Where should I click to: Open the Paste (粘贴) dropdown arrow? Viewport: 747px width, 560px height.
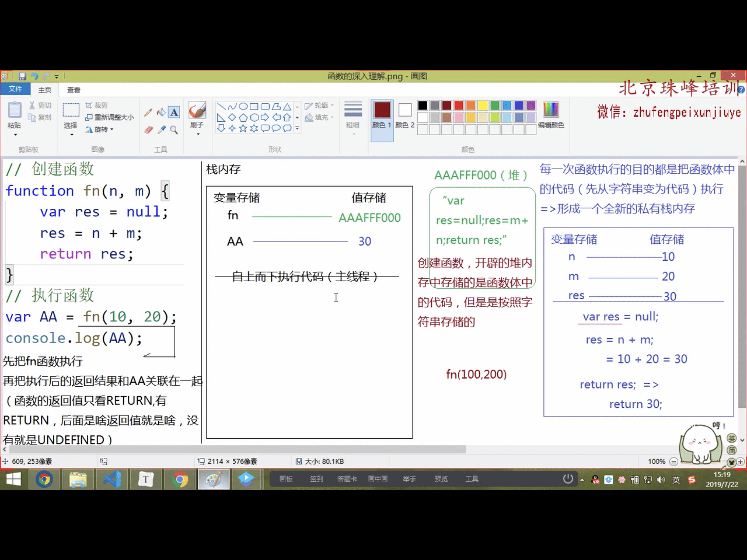15,135
